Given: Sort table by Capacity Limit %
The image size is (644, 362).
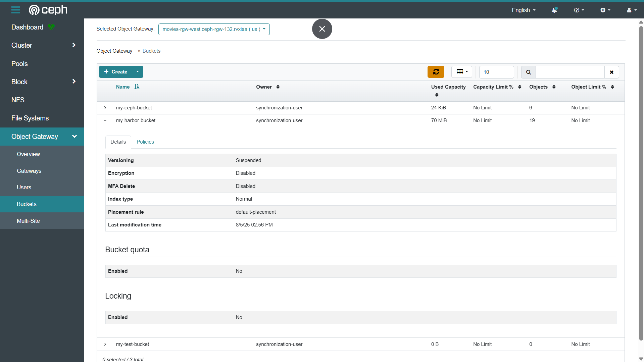Looking at the screenshot, I should click(x=520, y=87).
